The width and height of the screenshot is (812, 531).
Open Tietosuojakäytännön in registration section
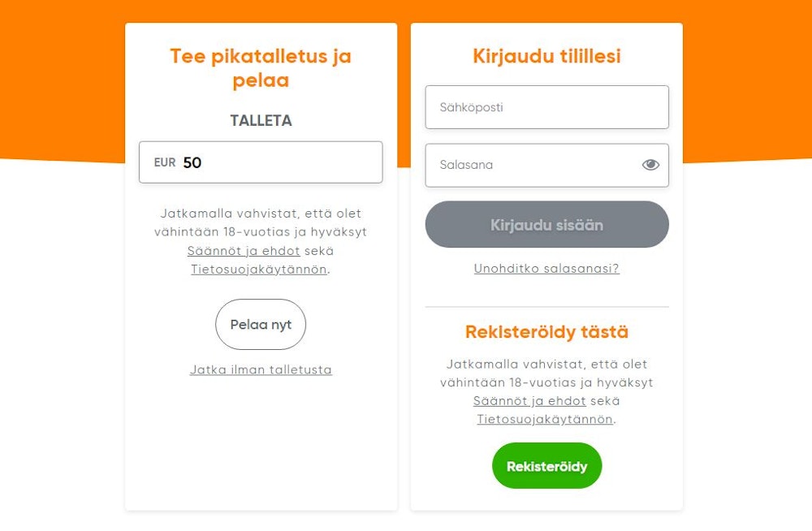click(x=544, y=419)
